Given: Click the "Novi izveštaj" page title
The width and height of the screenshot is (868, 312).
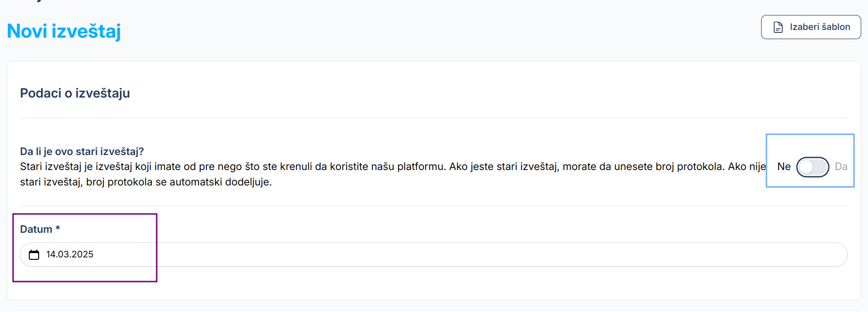Looking at the screenshot, I should click(64, 31).
